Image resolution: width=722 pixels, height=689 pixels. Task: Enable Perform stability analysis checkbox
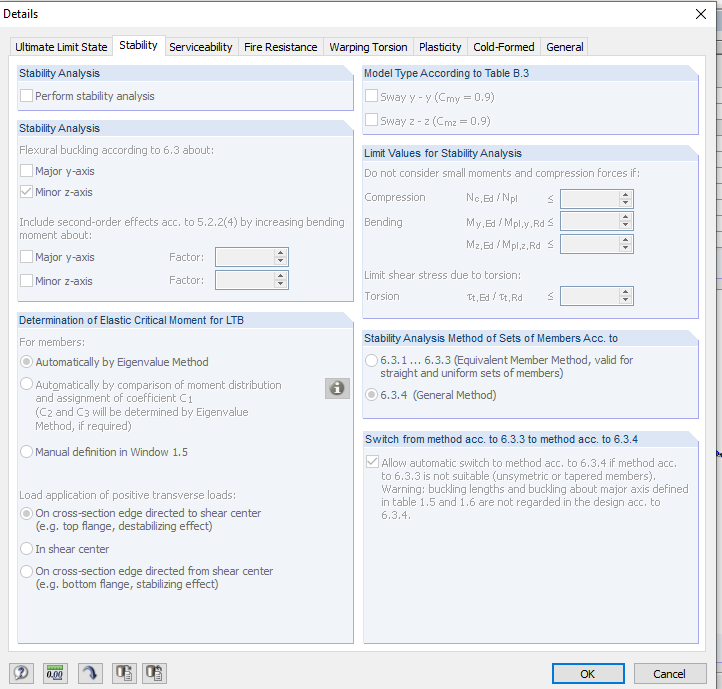(x=26, y=96)
